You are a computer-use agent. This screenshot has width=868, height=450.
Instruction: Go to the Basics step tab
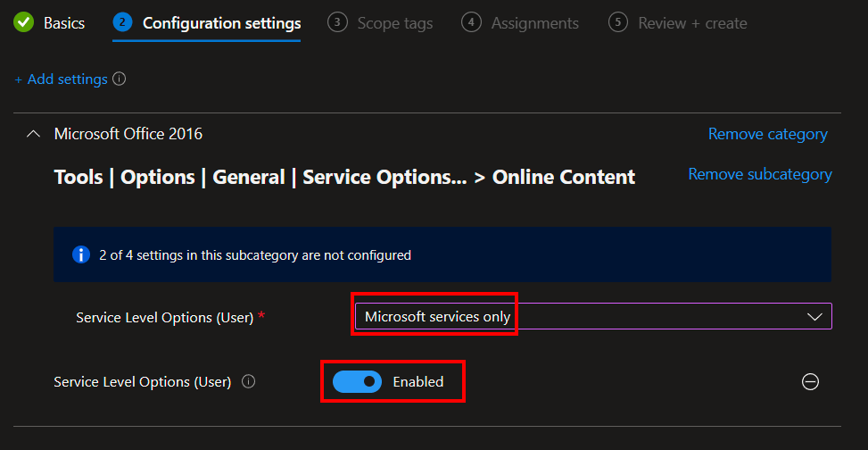[x=64, y=22]
